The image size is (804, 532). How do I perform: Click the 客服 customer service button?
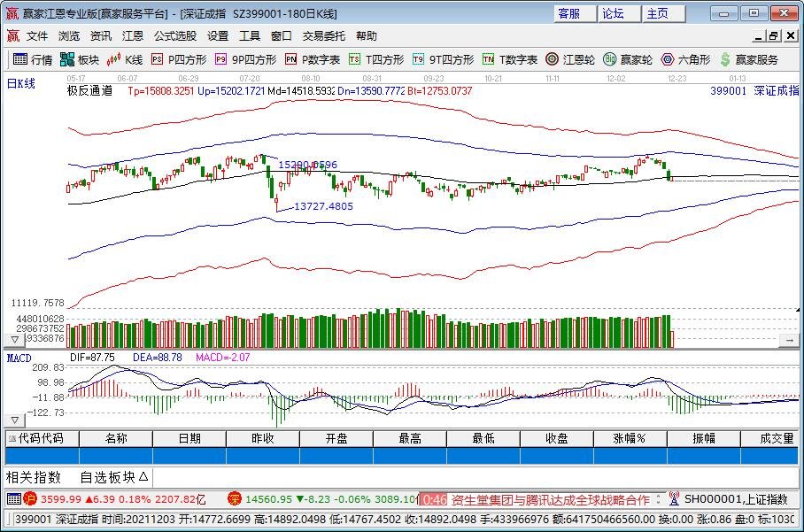coord(575,14)
